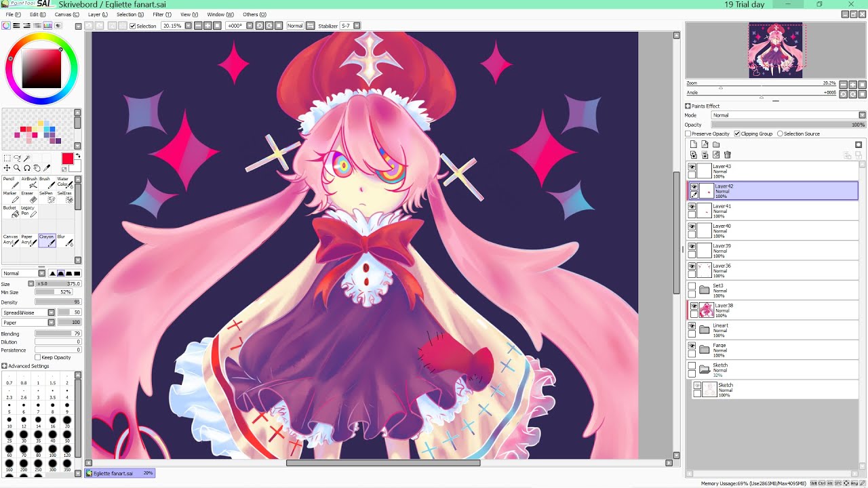Screen dimensions: 868x488
Task: Click the red foreground color swatch
Action: click(68, 159)
